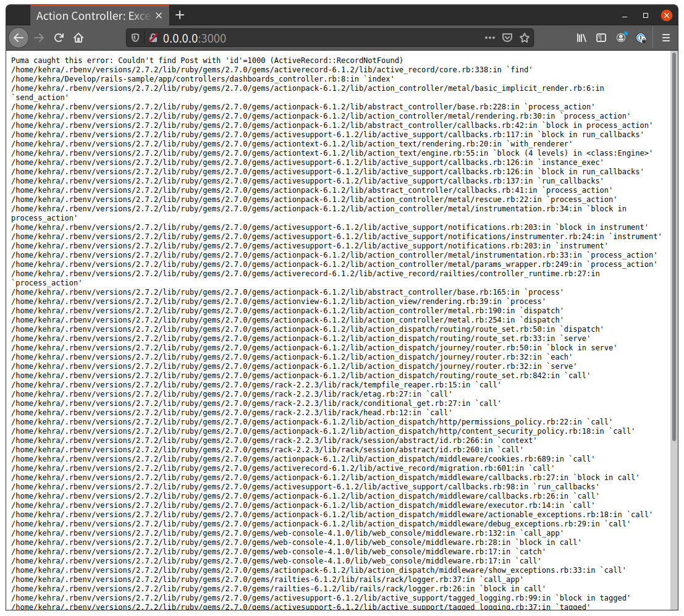This screenshot has height=616, width=684.
Task: Minimize the browser window
Action: pos(625,15)
